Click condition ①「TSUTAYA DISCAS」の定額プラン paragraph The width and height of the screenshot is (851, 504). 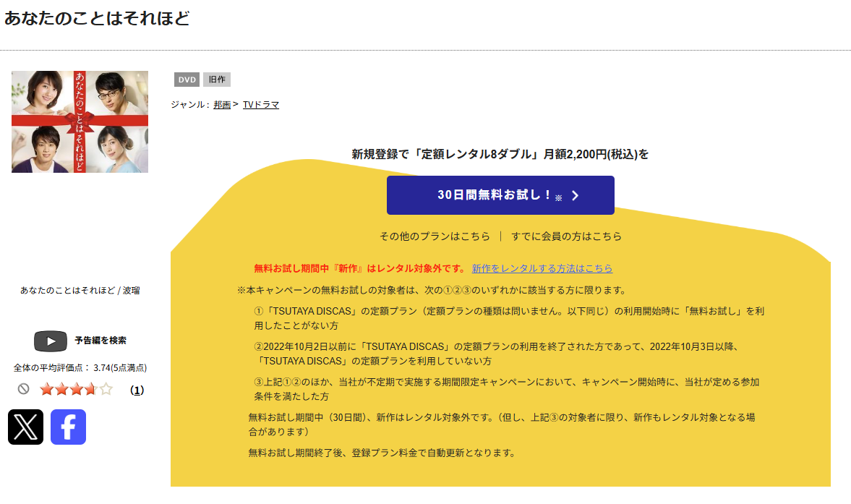click(x=509, y=318)
